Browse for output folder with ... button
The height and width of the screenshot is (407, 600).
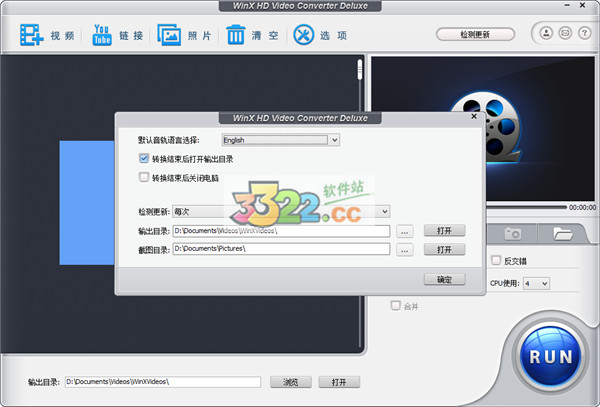pos(404,231)
